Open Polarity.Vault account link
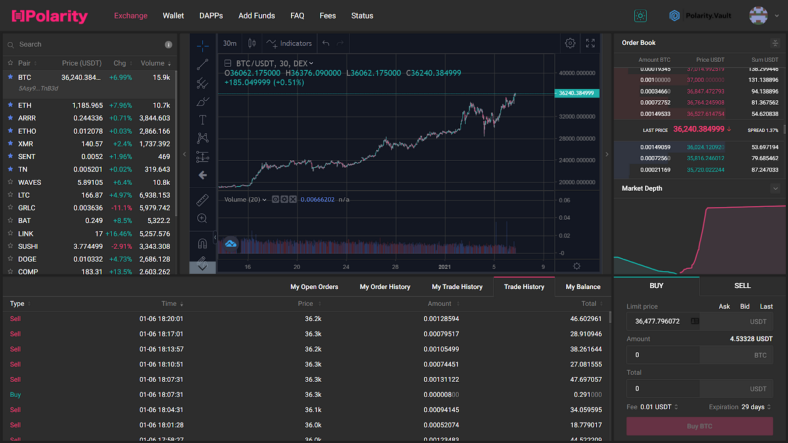 [x=700, y=16]
